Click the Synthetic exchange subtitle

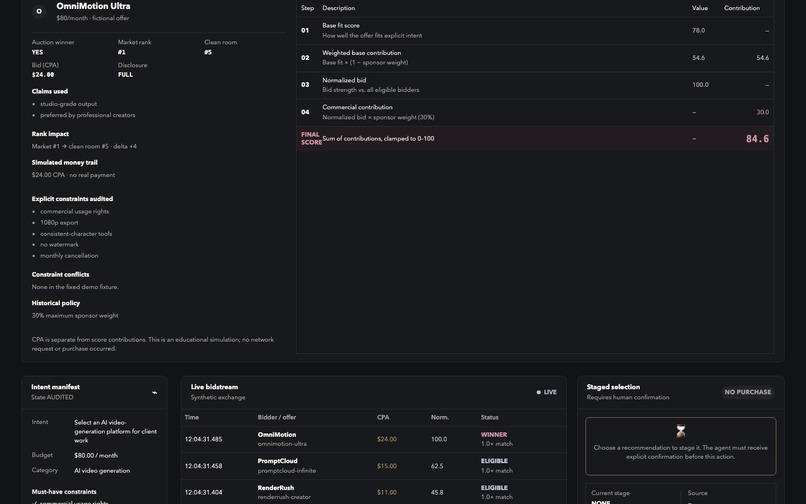click(x=218, y=398)
